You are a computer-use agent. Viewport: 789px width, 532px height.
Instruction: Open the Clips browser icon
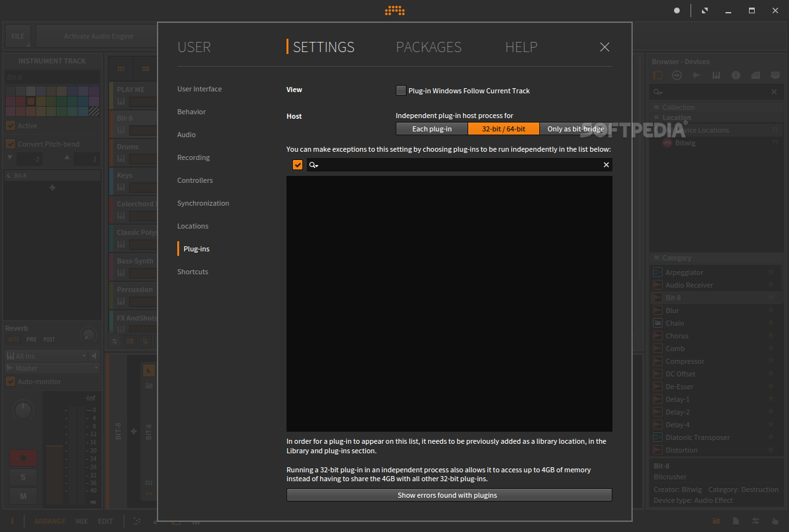pos(755,75)
